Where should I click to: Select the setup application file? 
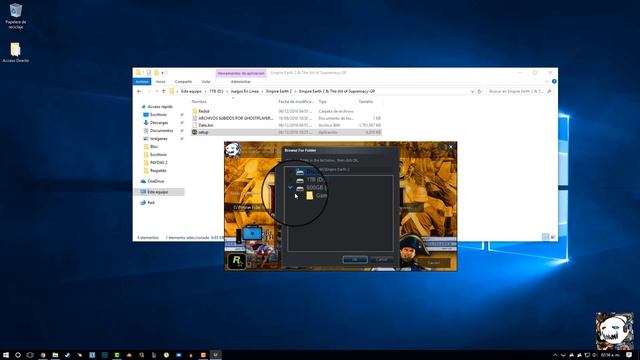click(x=286, y=132)
